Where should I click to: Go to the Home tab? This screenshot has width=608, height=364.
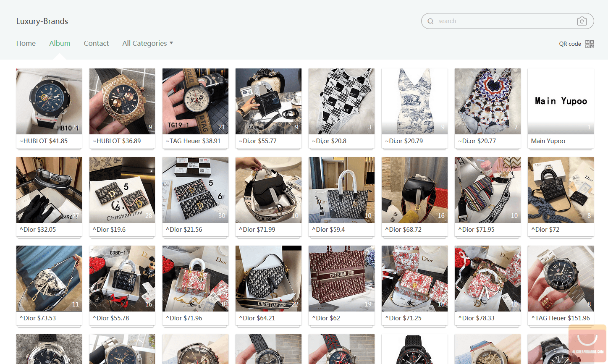tap(26, 43)
